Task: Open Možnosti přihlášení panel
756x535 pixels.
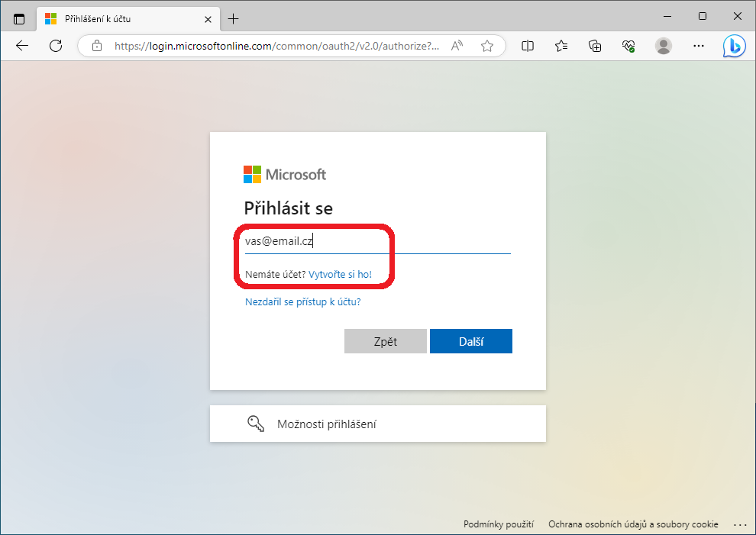Action: click(377, 424)
